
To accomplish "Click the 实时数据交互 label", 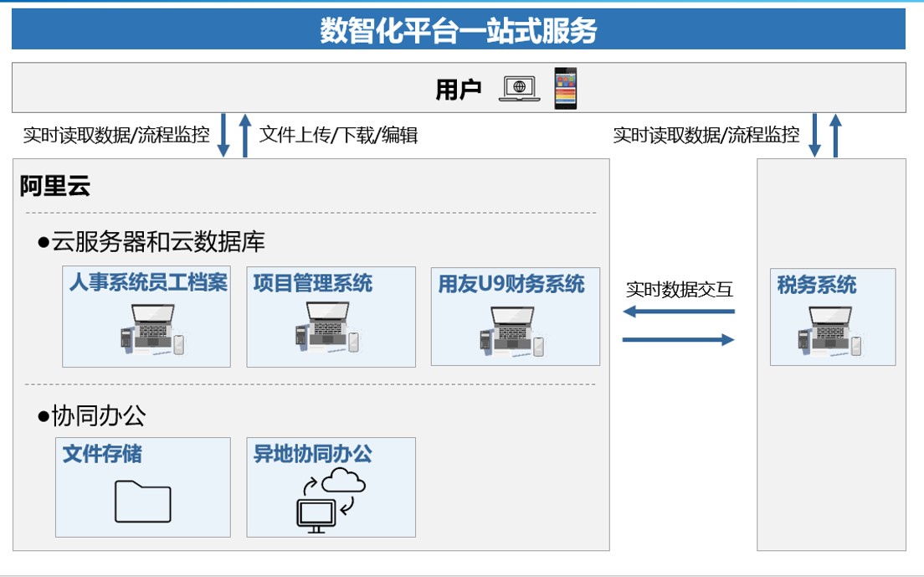I will tap(679, 290).
